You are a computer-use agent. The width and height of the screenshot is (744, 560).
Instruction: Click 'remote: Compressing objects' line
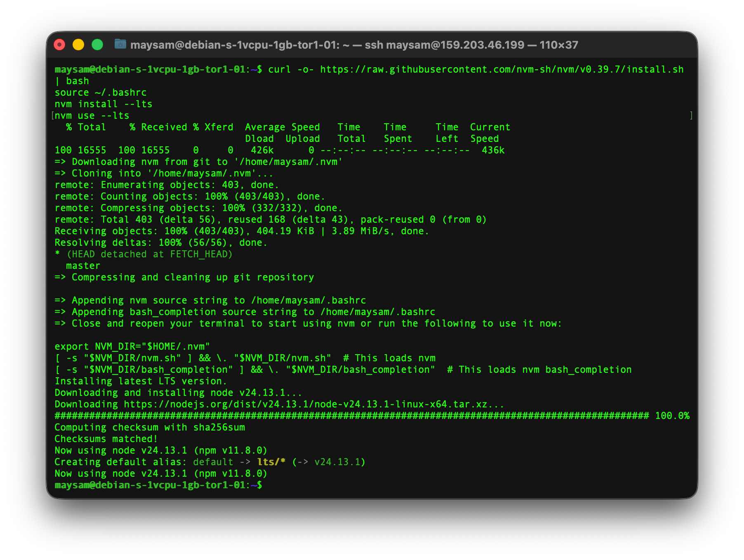click(198, 208)
